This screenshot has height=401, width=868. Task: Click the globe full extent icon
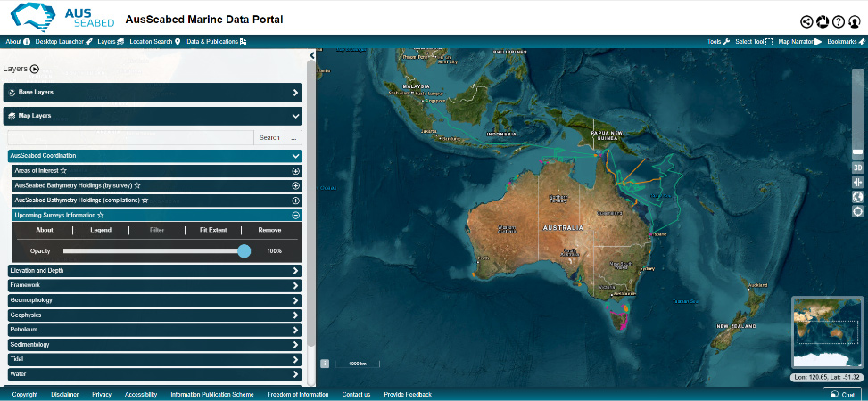click(857, 197)
